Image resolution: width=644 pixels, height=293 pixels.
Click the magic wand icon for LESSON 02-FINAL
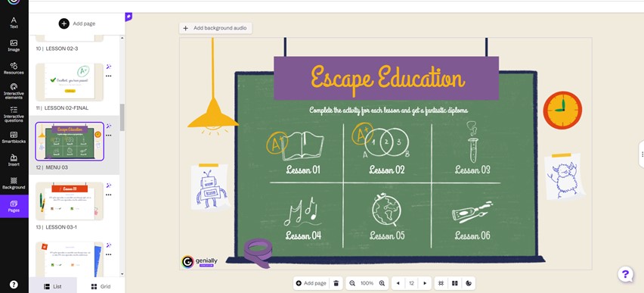tap(109, 67)
